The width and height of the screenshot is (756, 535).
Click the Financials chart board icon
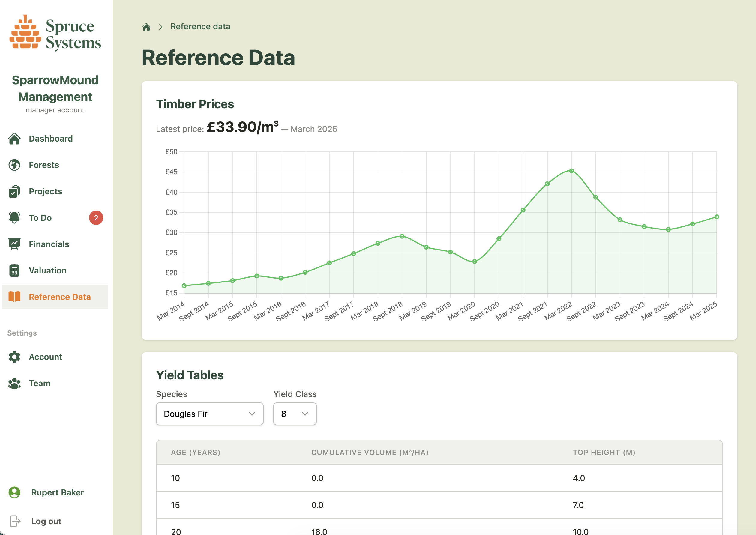click(x=14, y=244)
